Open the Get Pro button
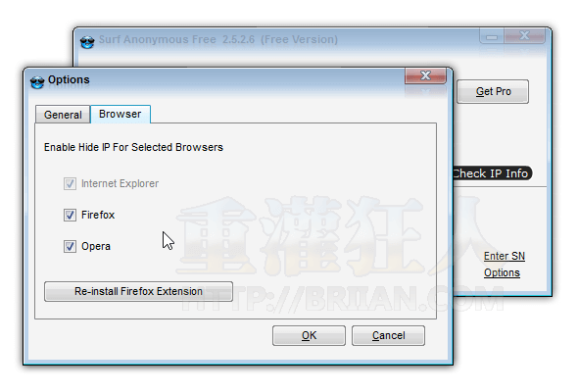The height and width of the screenshot is (392, 578). [x=493, y=91]
